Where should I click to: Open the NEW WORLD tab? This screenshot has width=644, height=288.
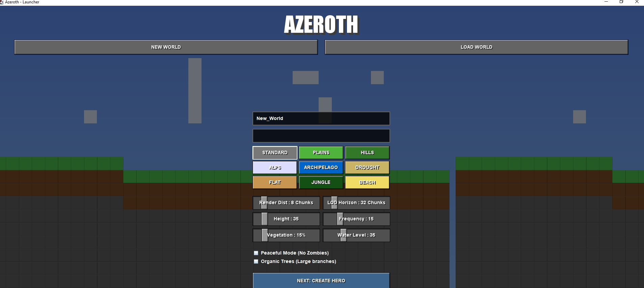tap(166, 47)
